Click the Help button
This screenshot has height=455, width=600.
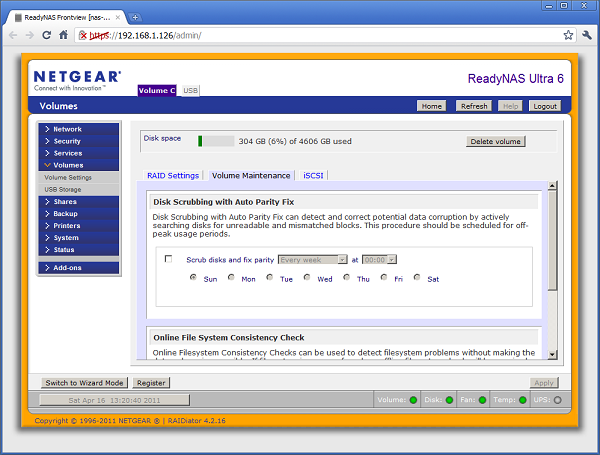(510, 106)
